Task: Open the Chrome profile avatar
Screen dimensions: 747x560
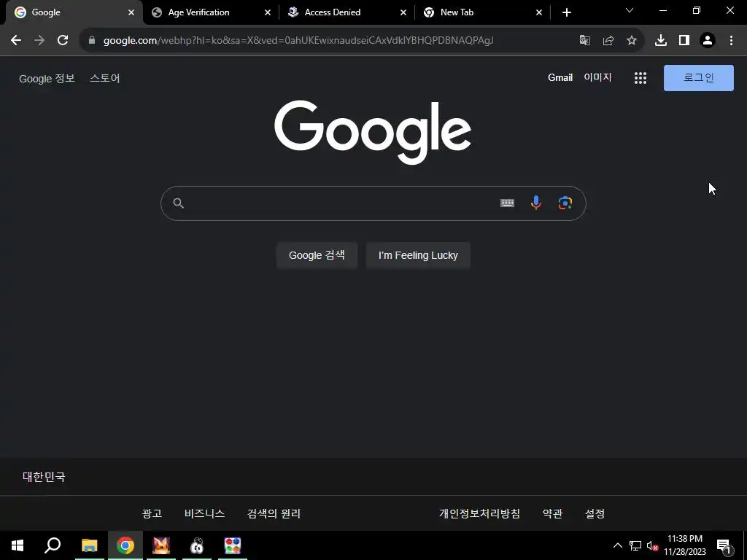Action: coord(708,41)
